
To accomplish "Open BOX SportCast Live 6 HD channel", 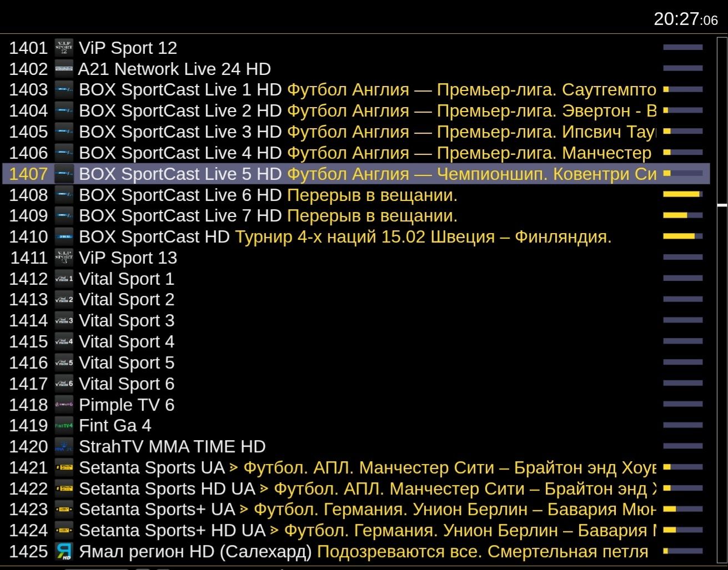I will (x=356, y=195).
